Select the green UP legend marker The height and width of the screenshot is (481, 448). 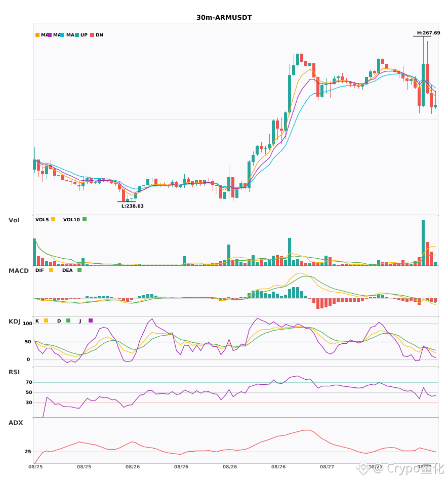77,35
